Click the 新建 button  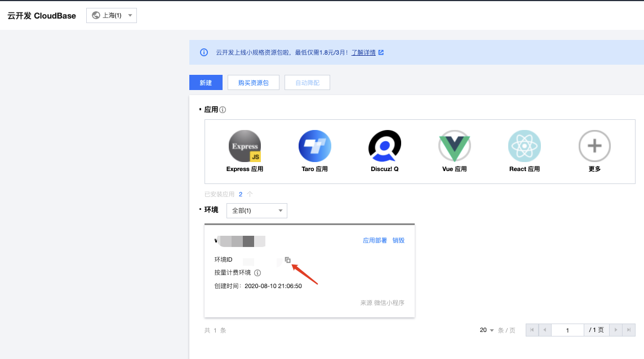pyautogui.click(x=206, y=83)
